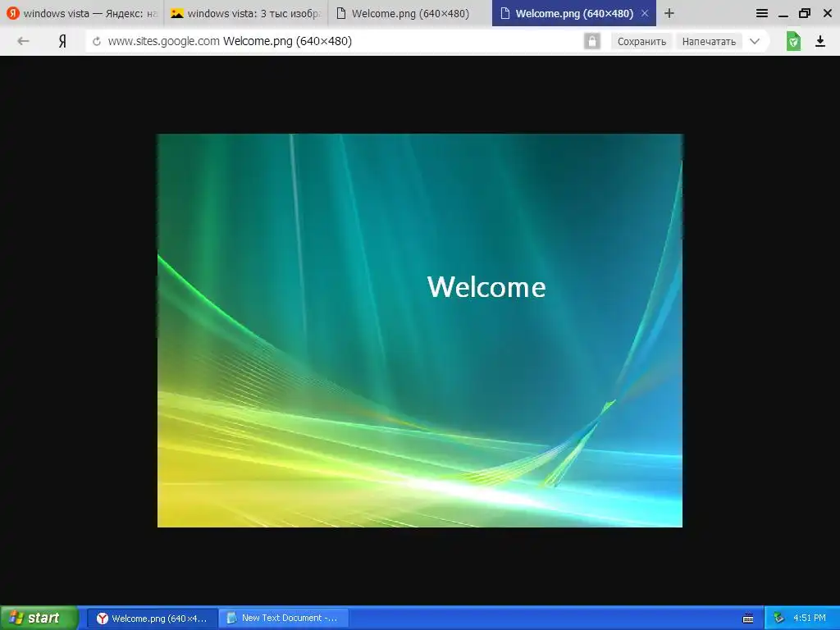Click the Welcome image in the viewer
Image resolution: width=840 pixels, height=630 pixels.
pyautogui.click(x=420, y=331)
